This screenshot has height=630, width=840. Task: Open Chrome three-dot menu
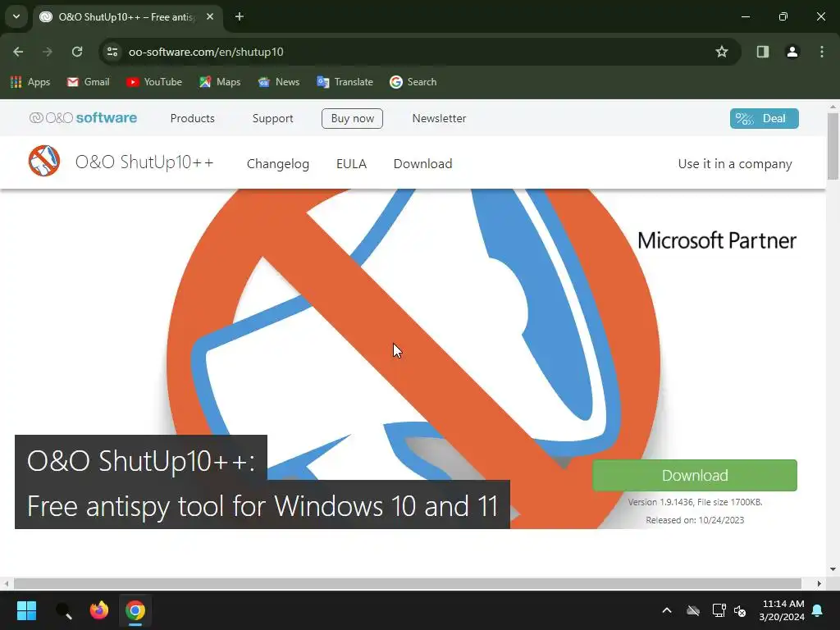click(x=822, y=52)
